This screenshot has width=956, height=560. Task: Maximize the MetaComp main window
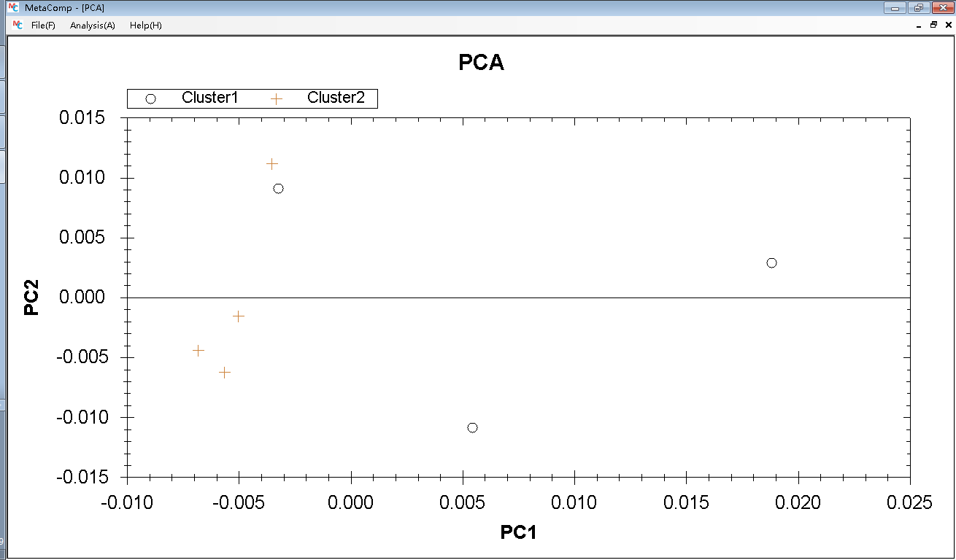click(x=918, y=7)
